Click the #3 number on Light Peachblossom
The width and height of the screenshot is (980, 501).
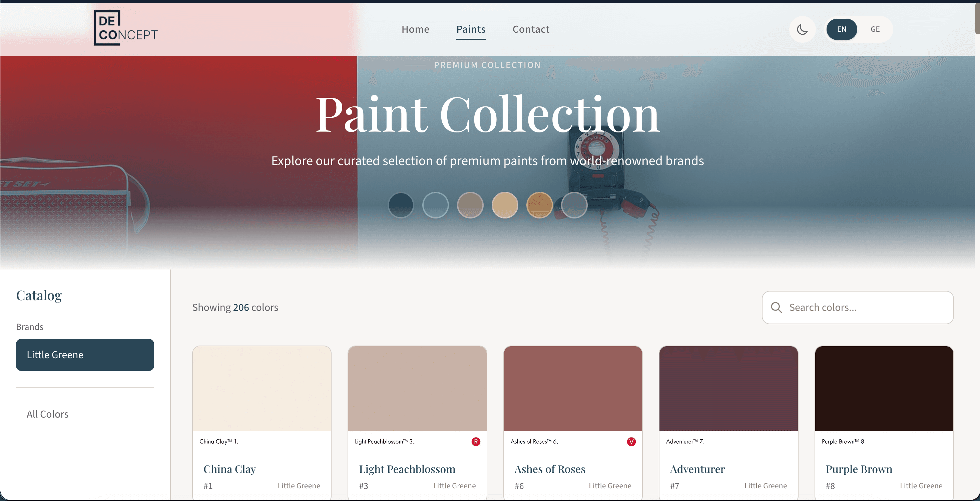363,486
